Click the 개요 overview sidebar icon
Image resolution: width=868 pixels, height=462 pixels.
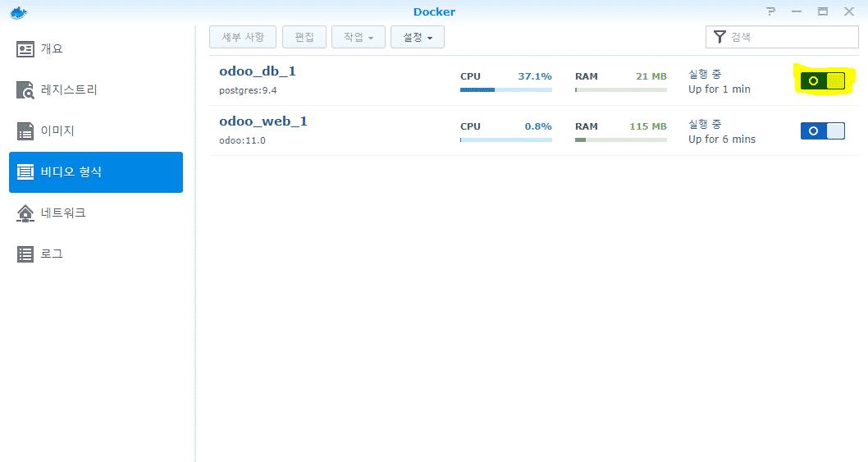click(26, 49)
